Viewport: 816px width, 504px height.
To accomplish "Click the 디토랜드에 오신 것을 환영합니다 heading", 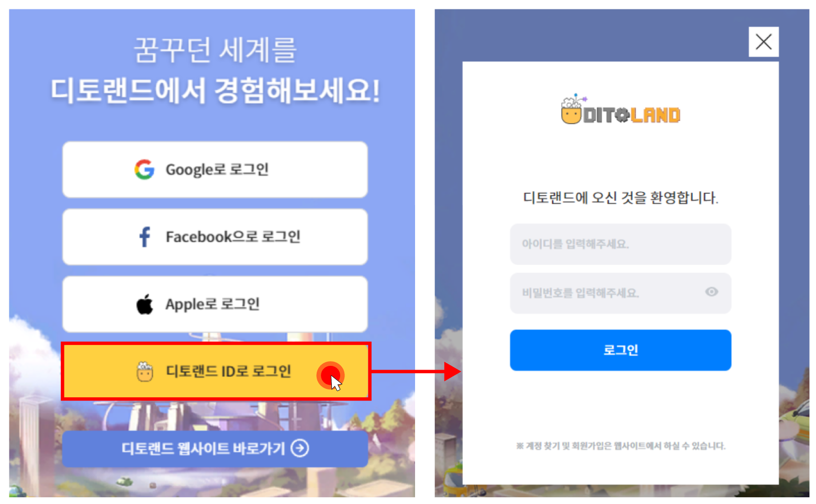I will coord(621,198).
